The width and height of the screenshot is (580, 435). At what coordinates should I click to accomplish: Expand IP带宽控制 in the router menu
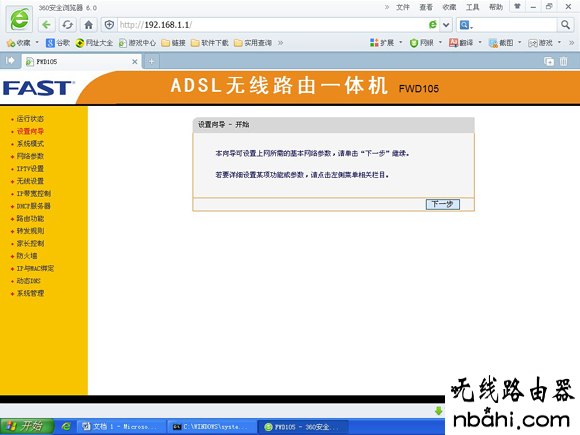click(34, 193)
